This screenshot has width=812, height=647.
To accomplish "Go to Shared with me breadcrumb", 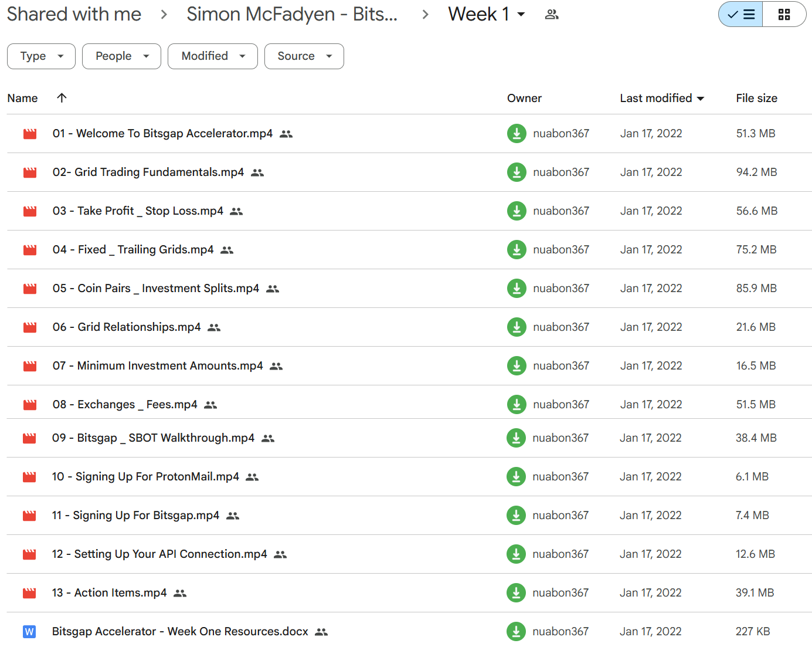I will [x=74, y=14].
